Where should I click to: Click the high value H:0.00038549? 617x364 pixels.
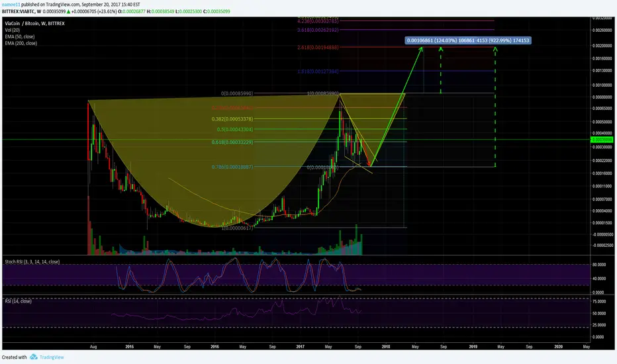[160, 11]
